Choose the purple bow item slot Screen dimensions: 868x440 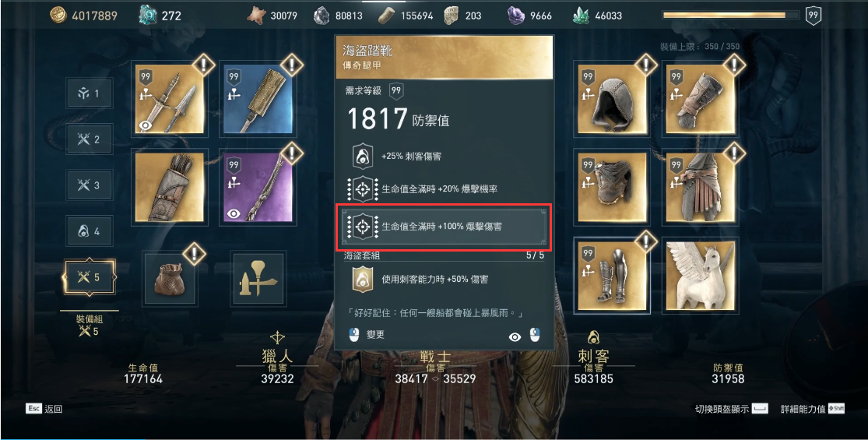(258, 188)
